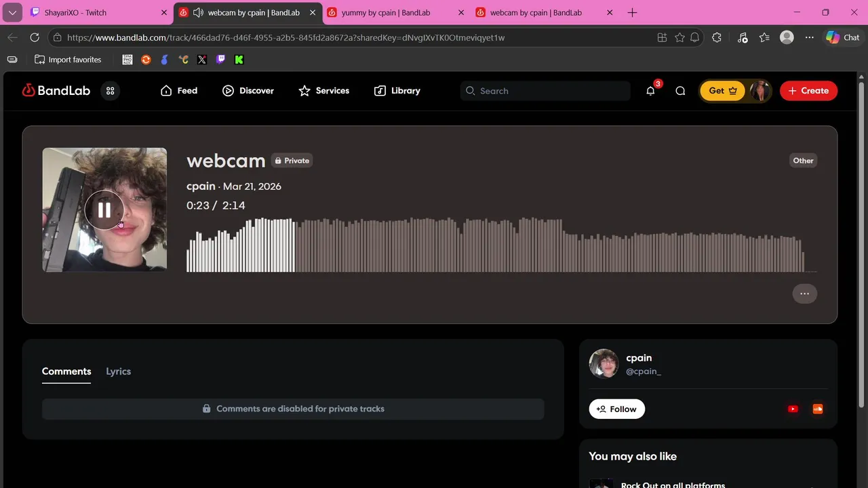The image size is (868, 488).
Task: Open browser Settings and more menu
Action: point(809,37)
